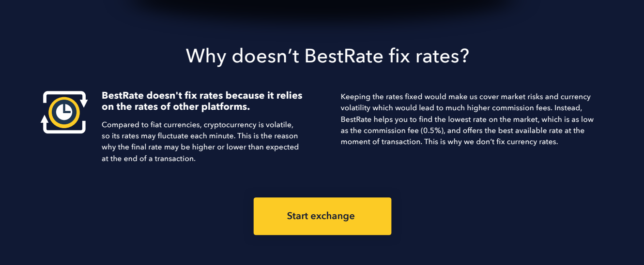Screen dimensions: 644x265
Task: Click the phrase "cryptocurrency is volatile"
Action: [248, 124]
